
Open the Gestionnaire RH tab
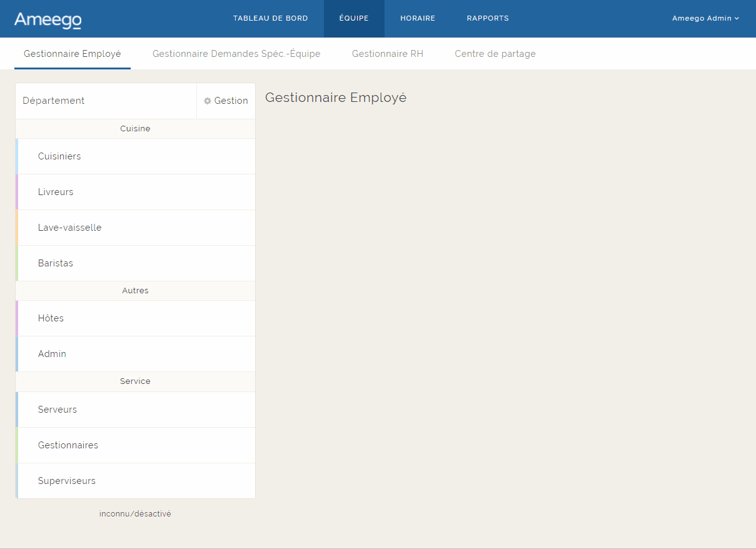[388, 54]
